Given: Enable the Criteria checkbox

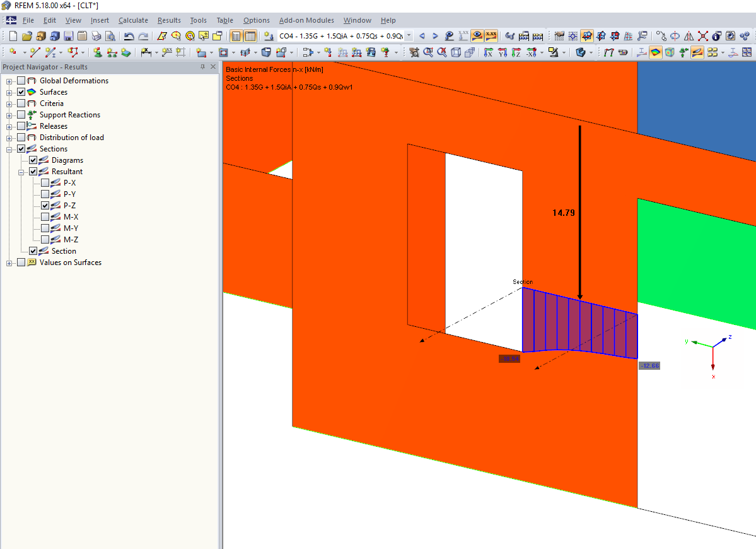Looking at the screenshot, I should pyautogui.click(x=21, y=103).
